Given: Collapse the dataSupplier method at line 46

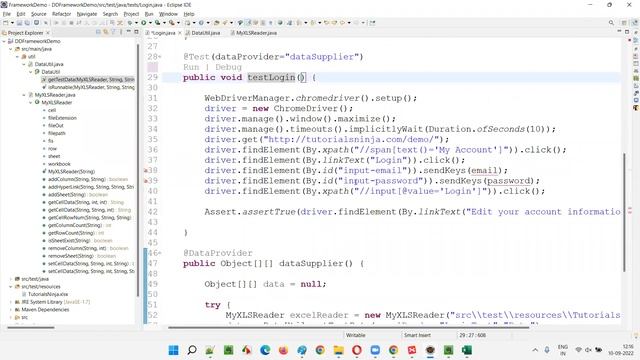Looking at the screenshot, I should [x=160, y=253].
